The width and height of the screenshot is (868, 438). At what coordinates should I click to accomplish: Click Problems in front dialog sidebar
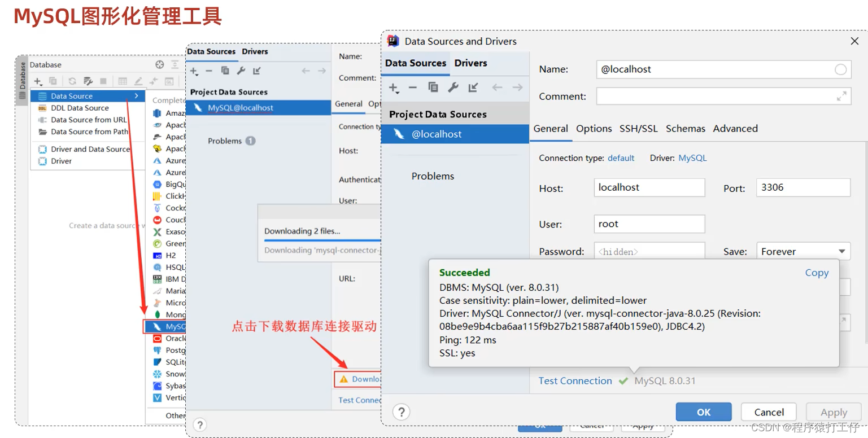pos(433,176)
